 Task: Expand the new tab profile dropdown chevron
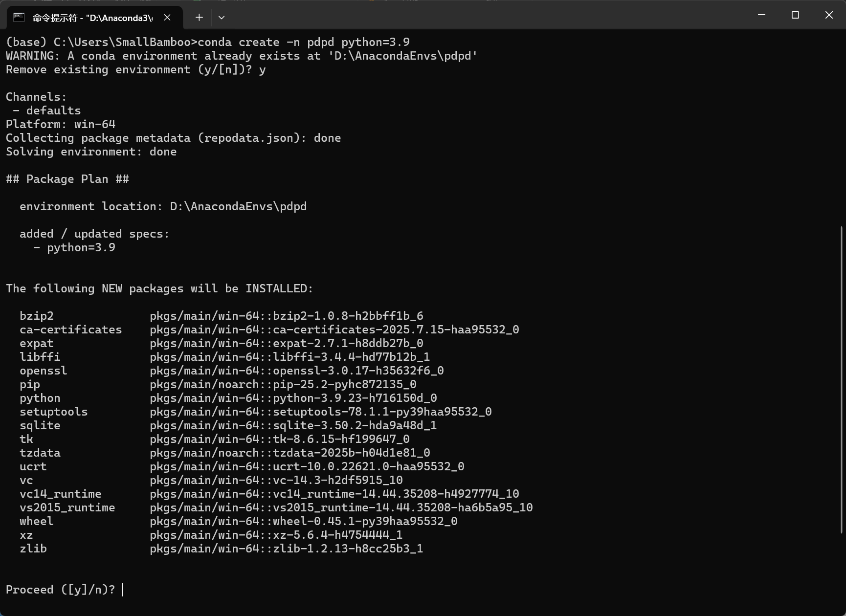coord(222,18)
